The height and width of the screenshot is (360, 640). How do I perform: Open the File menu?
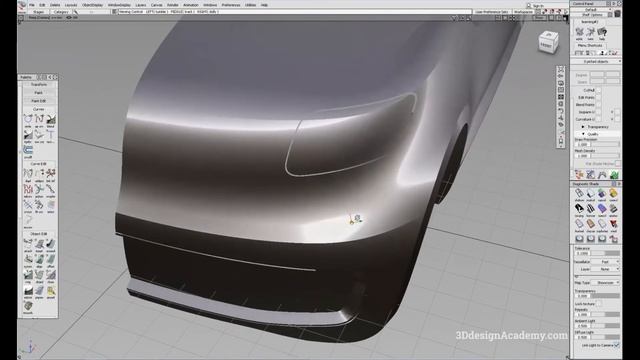pyautogui.click(x=32, y=5)
